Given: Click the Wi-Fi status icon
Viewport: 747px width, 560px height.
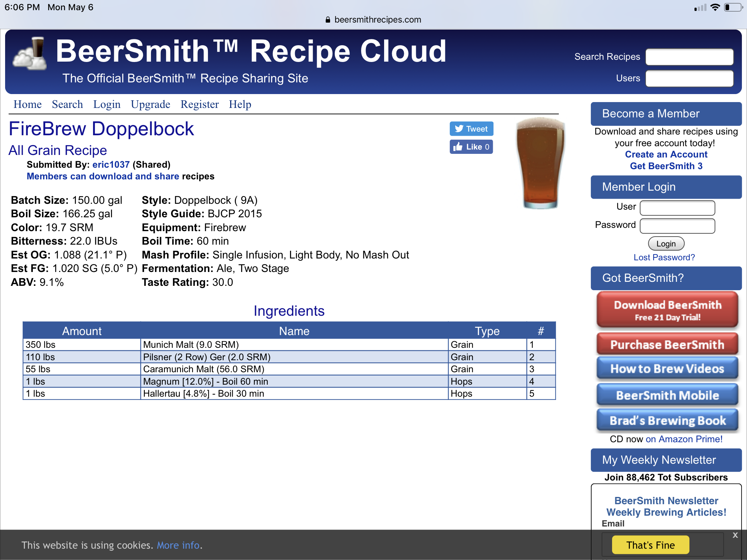Looking at the screenshot, I should click(x=715, y=7).
